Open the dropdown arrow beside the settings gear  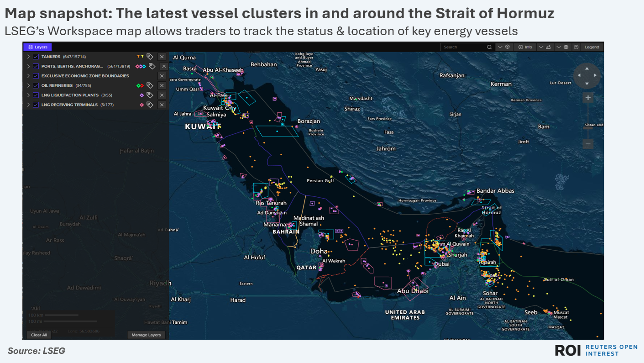[500, 47]
